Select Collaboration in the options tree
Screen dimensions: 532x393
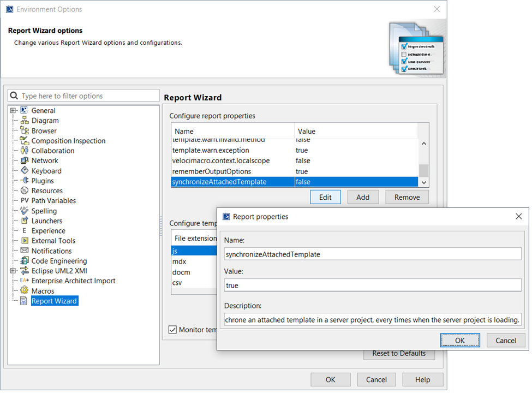pos(53,151)
